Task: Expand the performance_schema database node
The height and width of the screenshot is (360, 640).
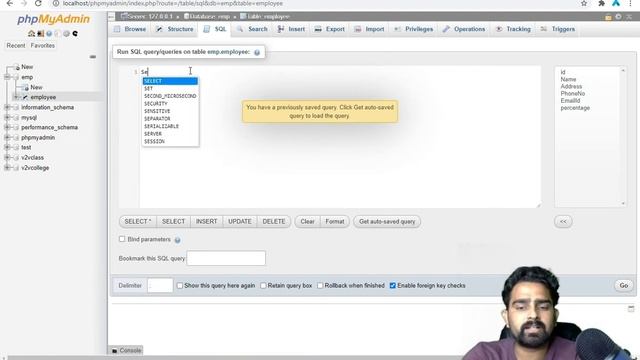Action: tap(7, 127)
